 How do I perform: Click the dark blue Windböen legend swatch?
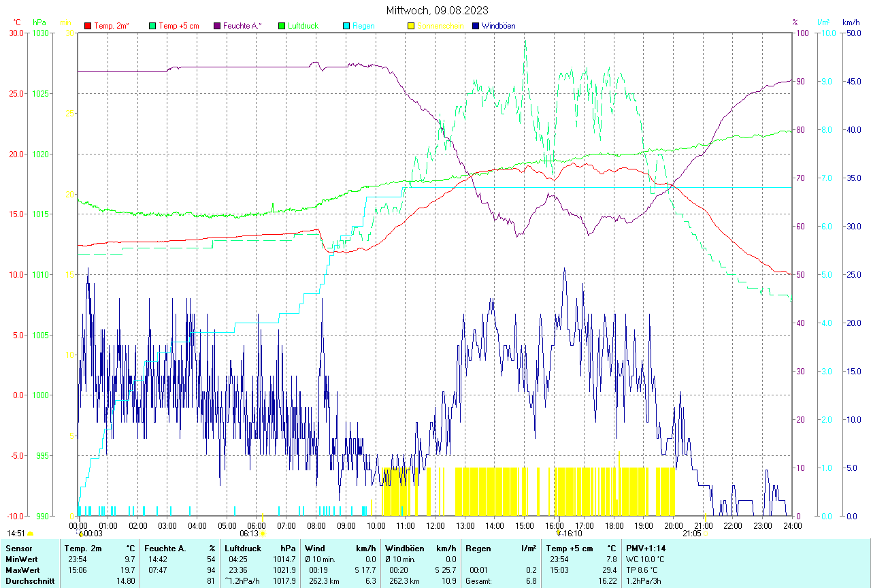tap(476, 26)
